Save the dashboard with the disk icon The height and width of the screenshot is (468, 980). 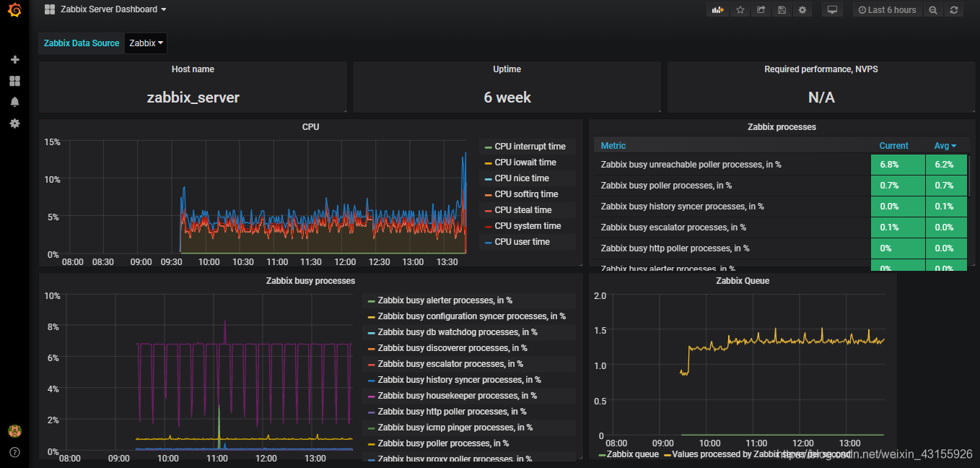(782, 10)
